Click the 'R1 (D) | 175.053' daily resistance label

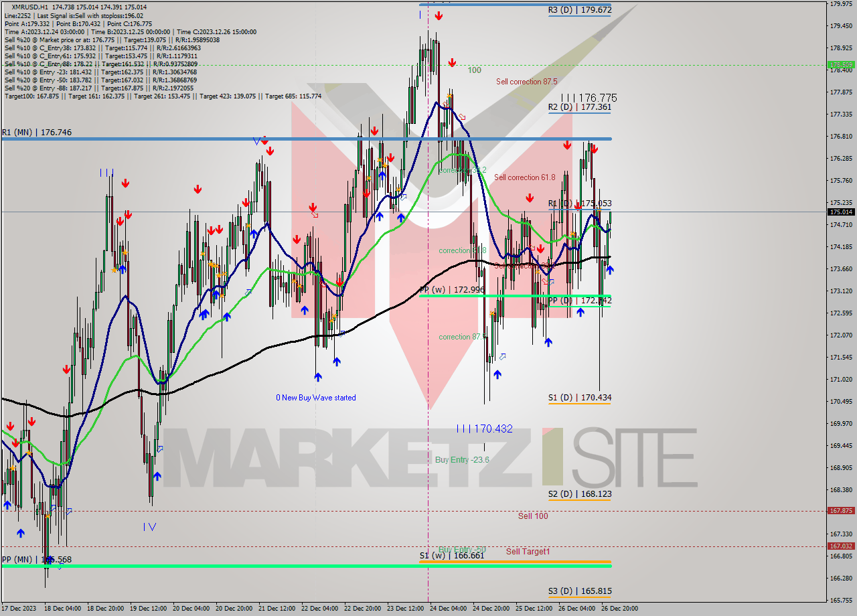(x=580, y=204)
